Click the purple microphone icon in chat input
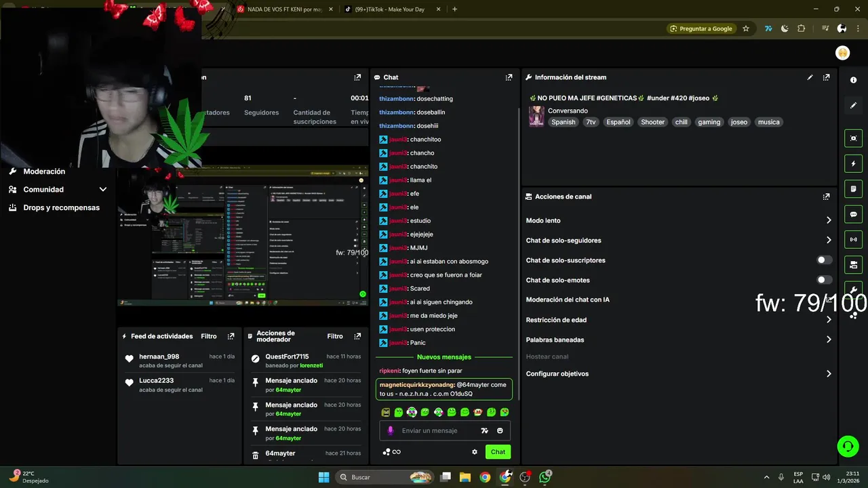Image resolution: width=868 pixels, height=488 pixels. point(390,430)
